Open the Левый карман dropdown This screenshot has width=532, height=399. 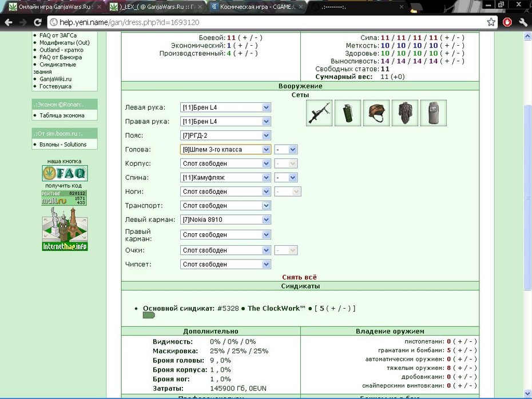tap(225, 220)
